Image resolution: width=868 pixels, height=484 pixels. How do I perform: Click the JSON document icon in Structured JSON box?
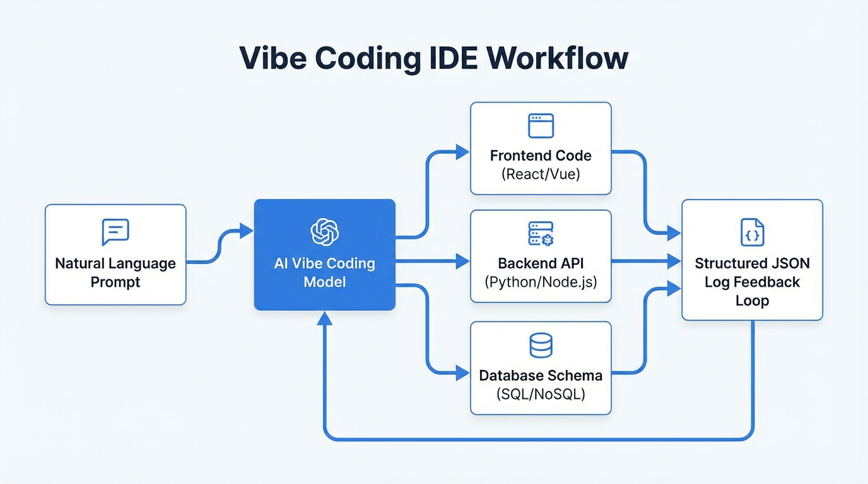click(751, 233)
